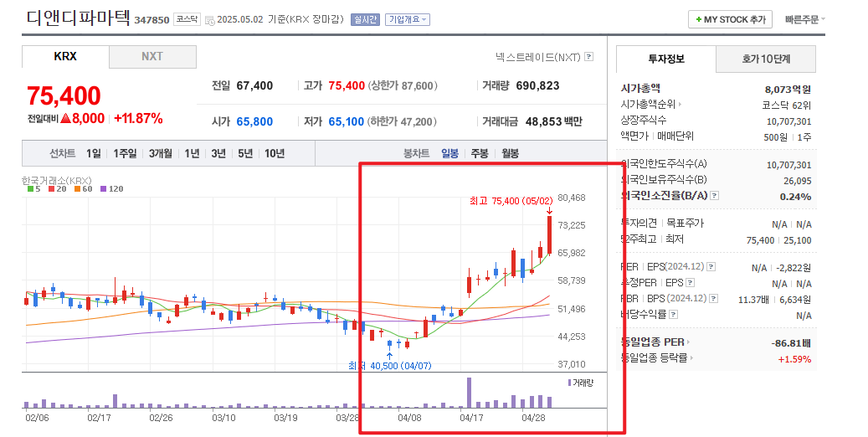Viewport: 868px width, 437px height.
Task: Click the 목표주가 label
Action: pyautogui.click(x=685, y=224)
